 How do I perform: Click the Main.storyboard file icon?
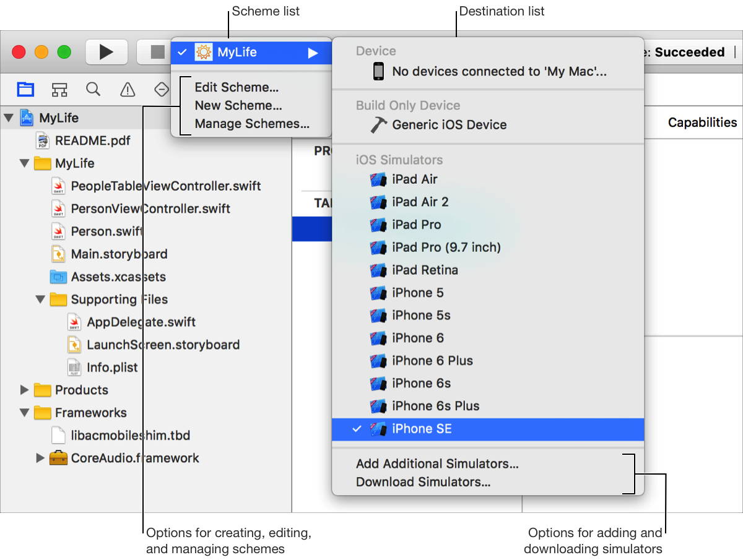tap(58, 254)
